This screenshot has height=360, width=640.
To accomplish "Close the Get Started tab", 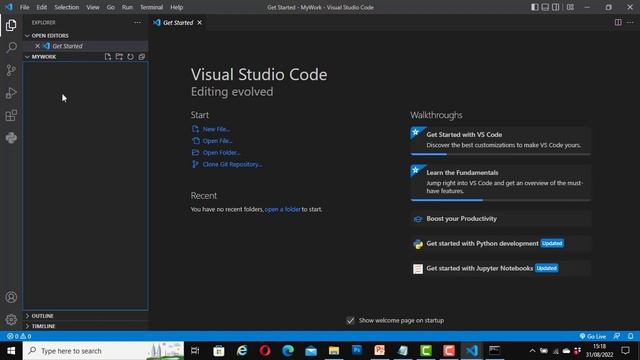I will 200,22.
